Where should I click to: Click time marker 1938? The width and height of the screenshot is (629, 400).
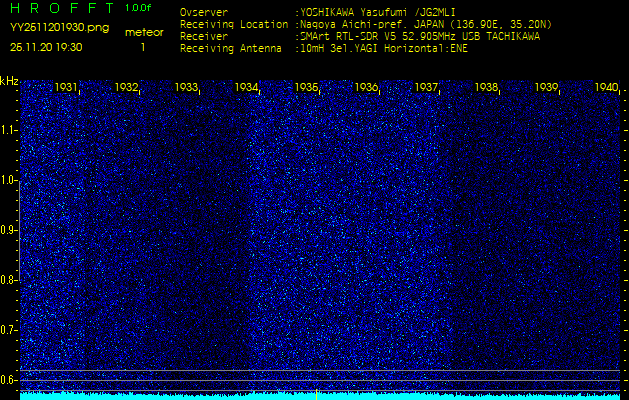486,87
